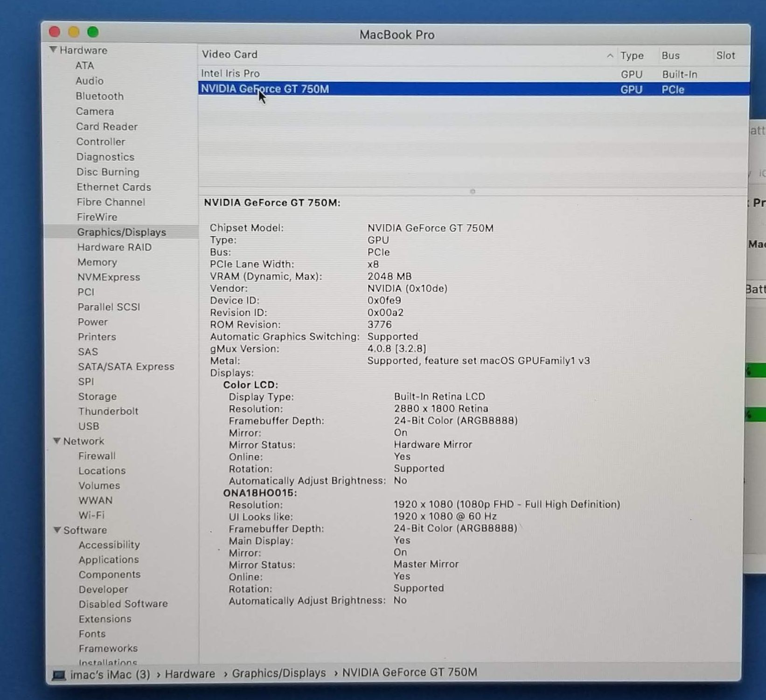The image size is (766, 700).
Task: Select Storage in the sidebar
Action: (97, 396)
